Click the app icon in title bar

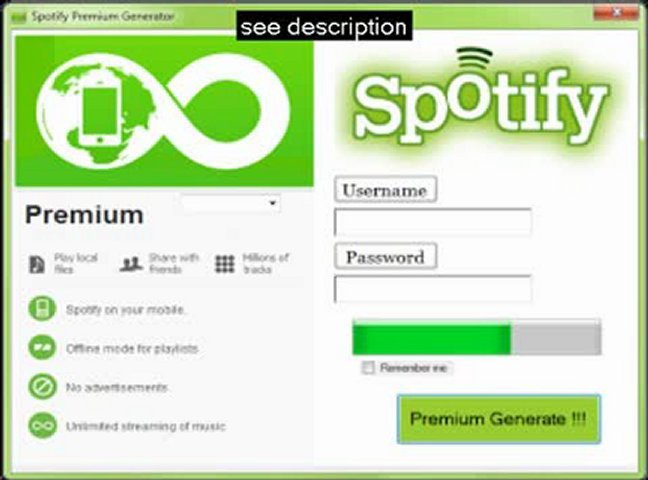19,17
